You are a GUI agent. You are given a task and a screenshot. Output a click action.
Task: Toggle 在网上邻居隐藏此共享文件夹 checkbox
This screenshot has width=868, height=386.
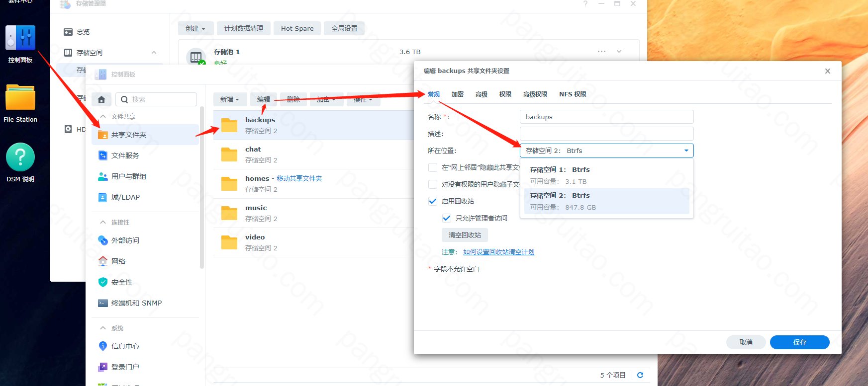(x=433, y=167)
